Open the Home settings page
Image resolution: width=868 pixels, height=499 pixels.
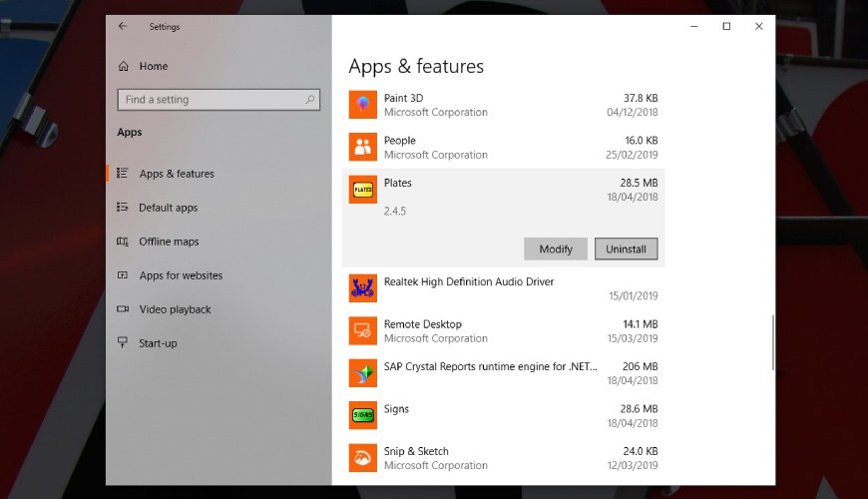154,67
